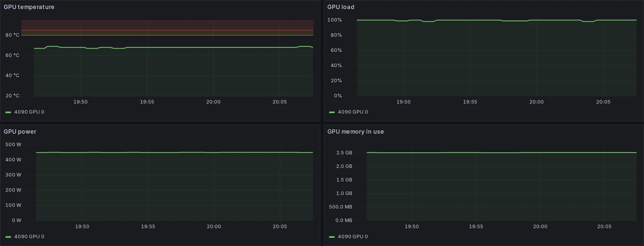644x246 pixels.
Task: Click 20:05 time label in GPU load chart
Action: pos(603,102)
